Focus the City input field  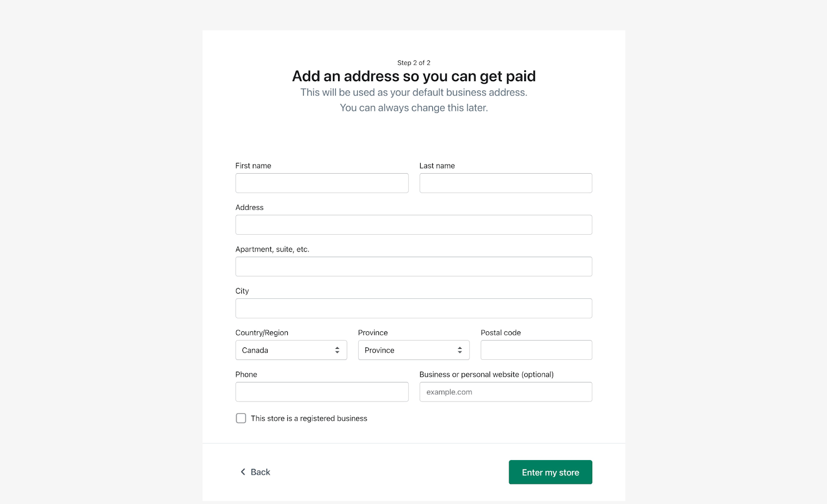click(413, 308)
